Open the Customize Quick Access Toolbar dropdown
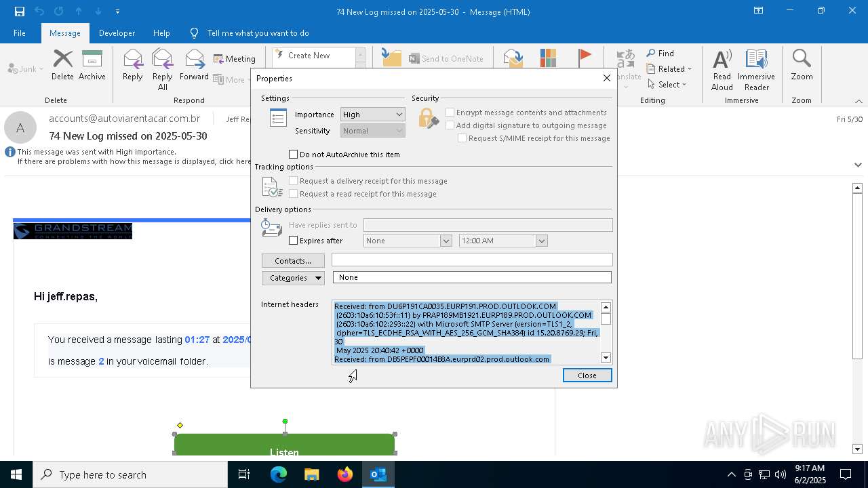Viewport: 868px width, 488px height. [117, 12]
